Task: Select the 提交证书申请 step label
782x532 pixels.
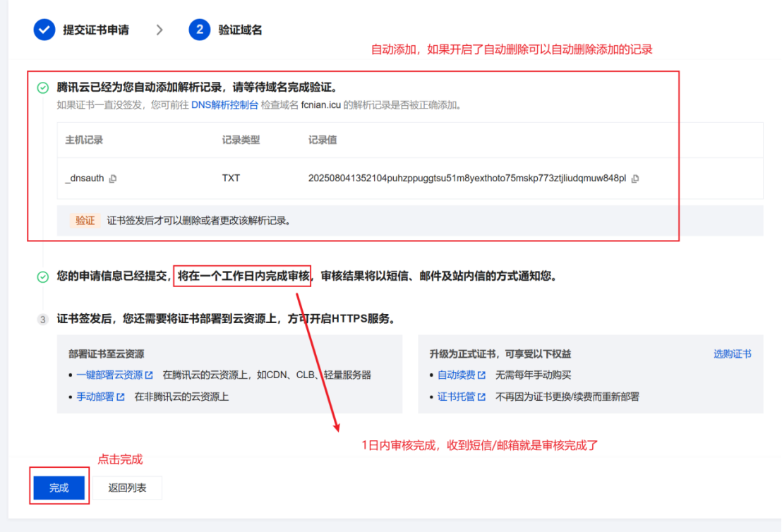Action: [x=96, y=30]
